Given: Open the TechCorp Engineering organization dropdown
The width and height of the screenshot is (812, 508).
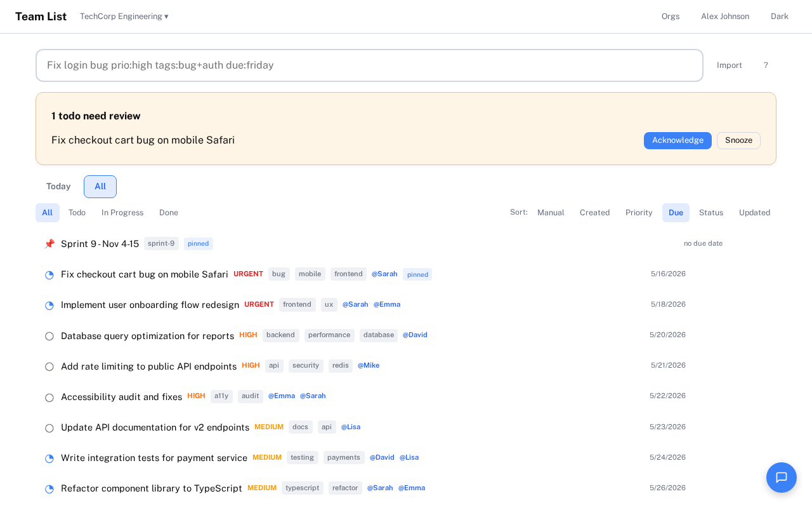Looking at the screenshot, I should [124, 17].
